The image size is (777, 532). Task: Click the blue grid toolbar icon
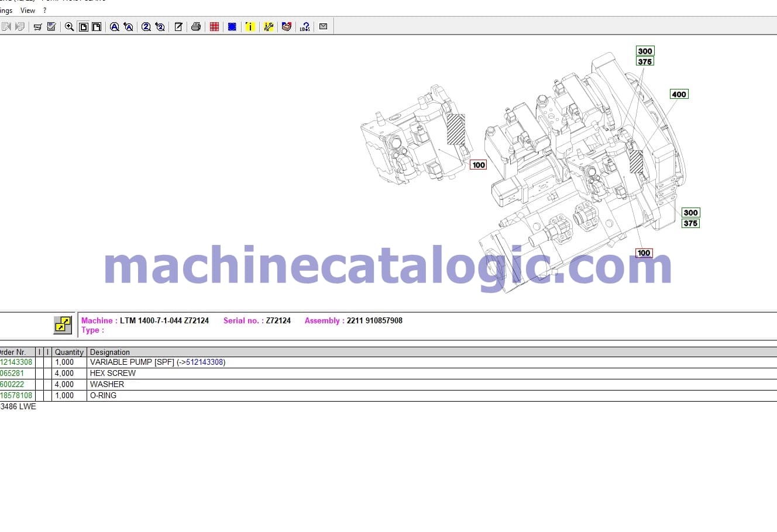232,26
